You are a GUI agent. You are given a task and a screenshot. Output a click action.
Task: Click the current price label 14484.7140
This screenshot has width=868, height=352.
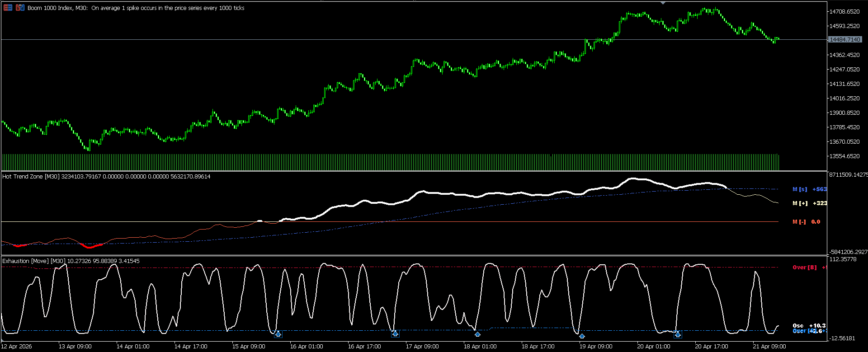coord(845,40)
